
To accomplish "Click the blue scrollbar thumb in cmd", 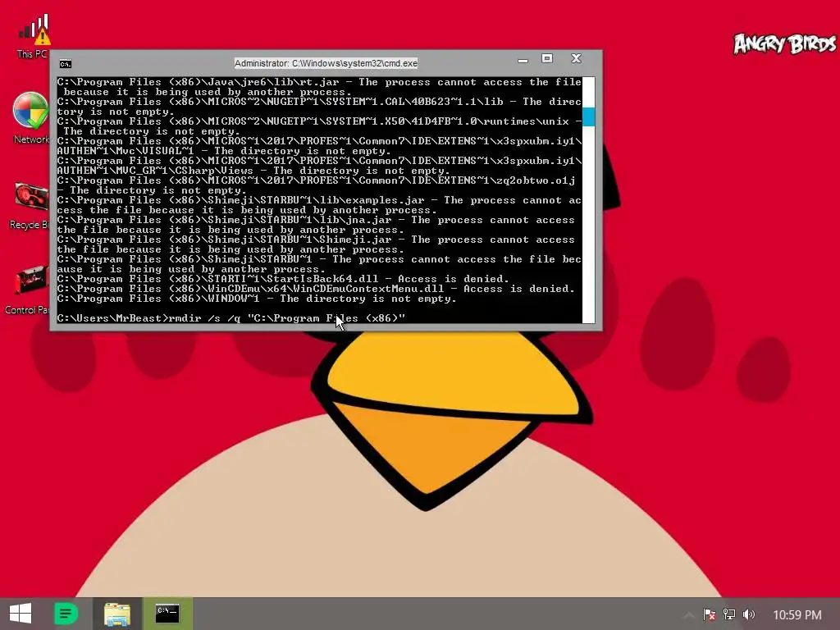I will [589, 116].
